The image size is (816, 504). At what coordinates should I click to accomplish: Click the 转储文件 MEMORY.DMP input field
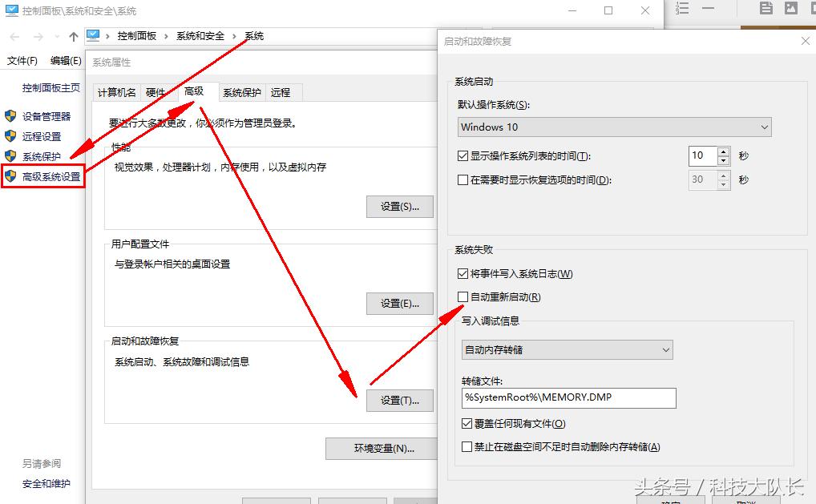[567, 397]
